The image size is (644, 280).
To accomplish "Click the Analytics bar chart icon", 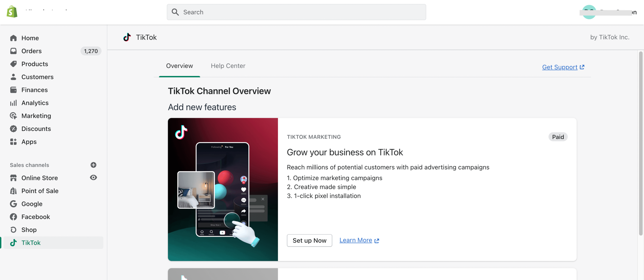I will pyautogui.click(x=13, y=103).
